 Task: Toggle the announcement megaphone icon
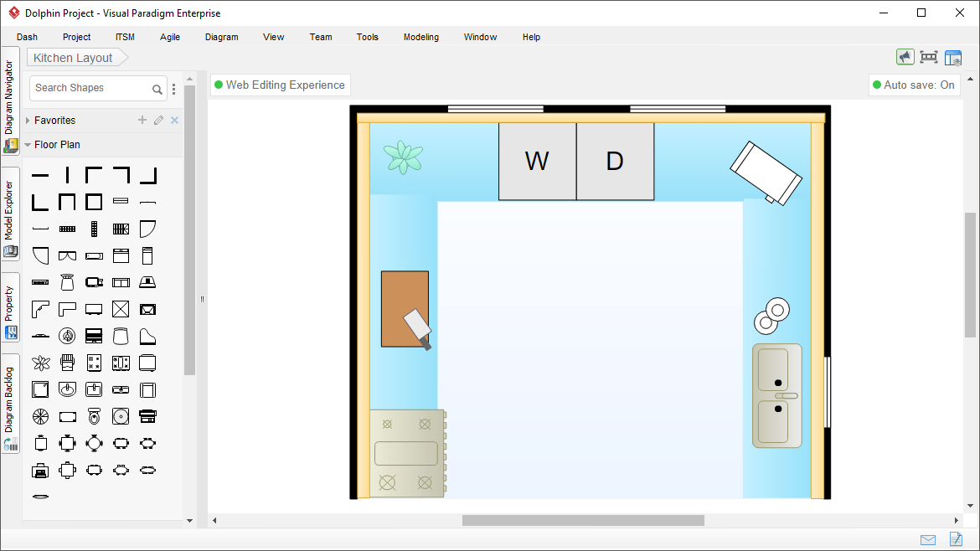[x=905, y=56]
